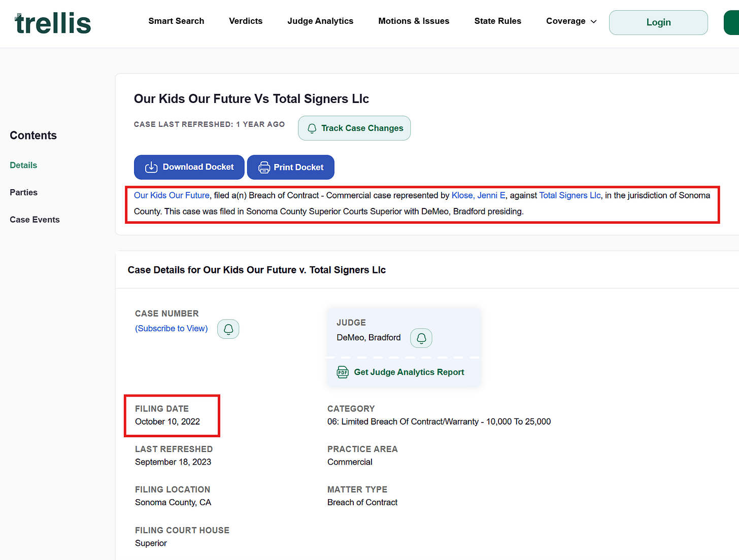Jump to Parties in Contents sidebar
Image resolution: width=739 pixels, height=560 pixels.
point(24,193)
